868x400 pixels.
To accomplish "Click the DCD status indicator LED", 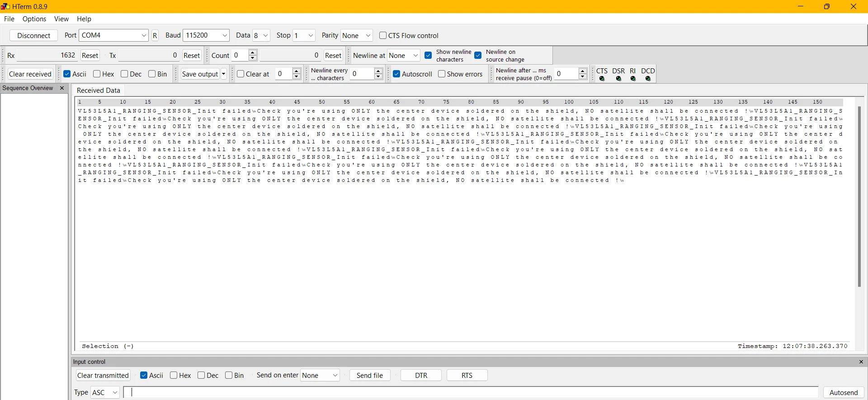I will click(x=648, y=79).
